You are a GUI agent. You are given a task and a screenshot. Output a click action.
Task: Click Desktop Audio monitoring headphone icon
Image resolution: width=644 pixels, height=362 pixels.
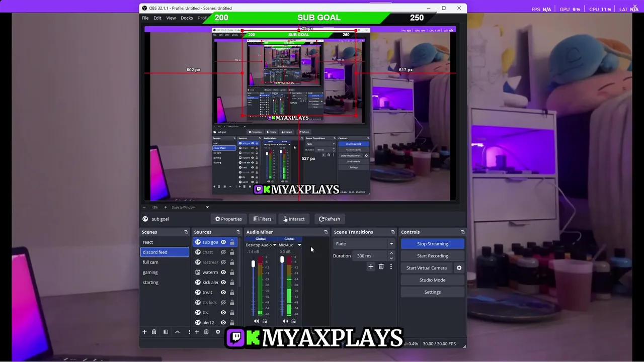tap(265, 321)
